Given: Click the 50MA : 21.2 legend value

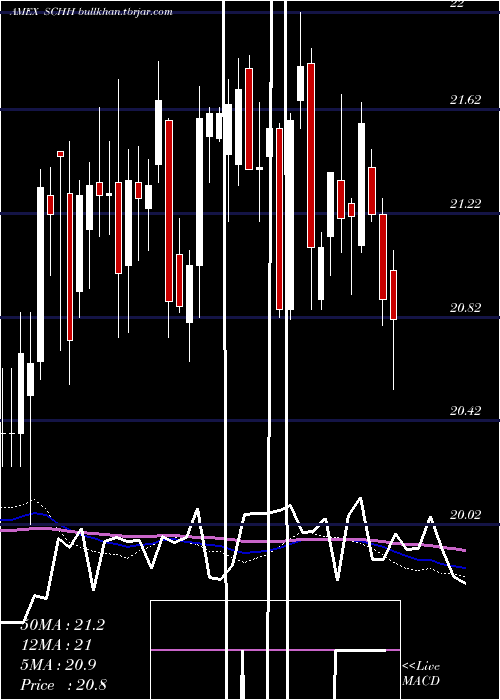Looking at the screenshot, I should (62, 625).
